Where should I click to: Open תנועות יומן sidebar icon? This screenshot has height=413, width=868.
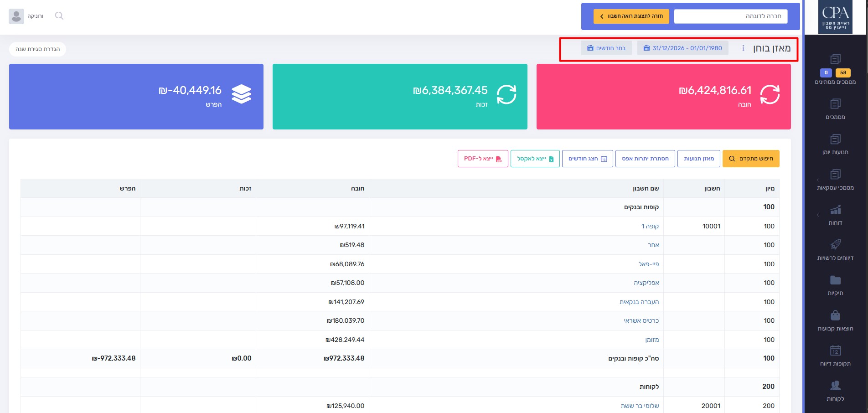pyautogui.click(x=835, y=139)
